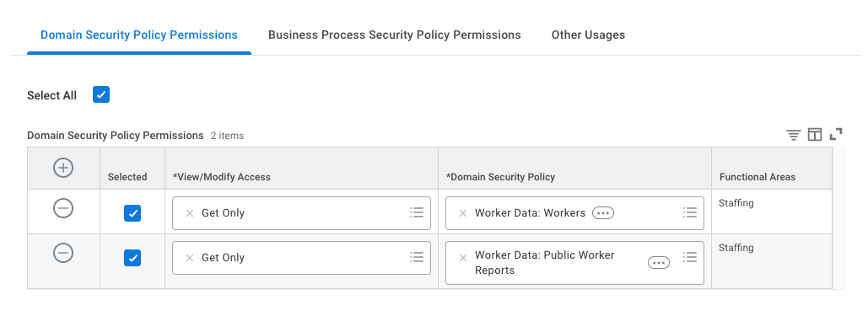Click Staffing in the Worker Data: Workers row
Screen dimensions: 868x327
tap(736, 203)
